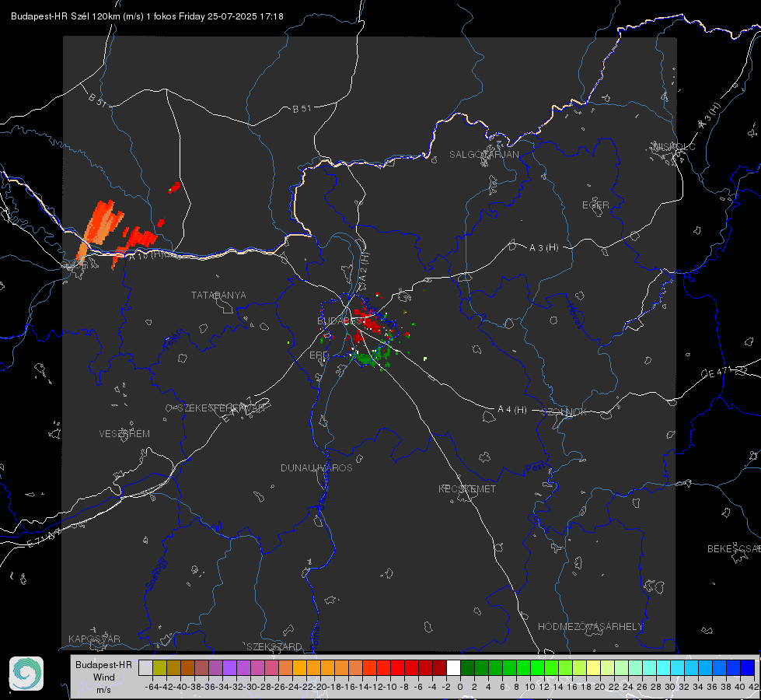The height and width of the screenshot is (700, 761).
Task: Click the HÓDMEZŐVÁSÁRHELY city label
Action: [x=590, y=627]
